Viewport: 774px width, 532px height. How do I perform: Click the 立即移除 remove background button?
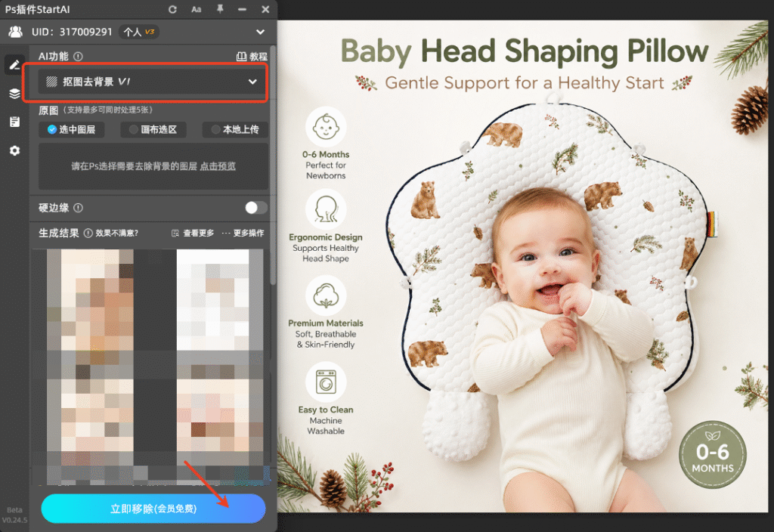pos(153,509)
